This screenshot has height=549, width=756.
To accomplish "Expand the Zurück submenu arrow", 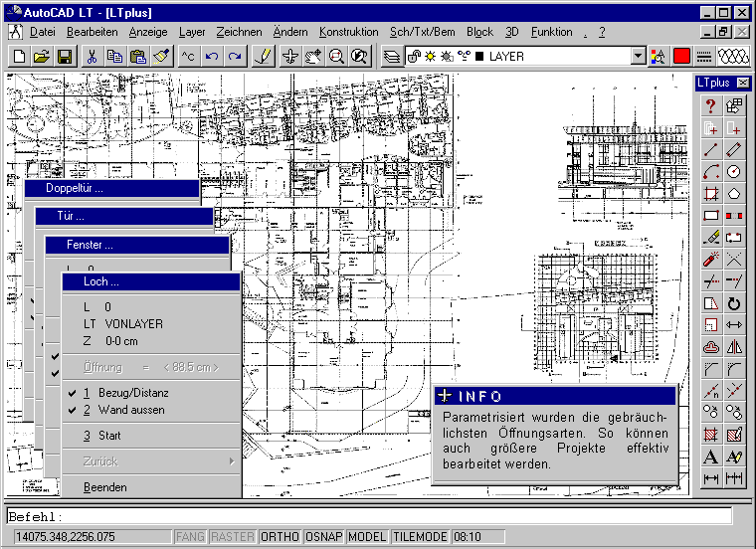I will point(232,461).
